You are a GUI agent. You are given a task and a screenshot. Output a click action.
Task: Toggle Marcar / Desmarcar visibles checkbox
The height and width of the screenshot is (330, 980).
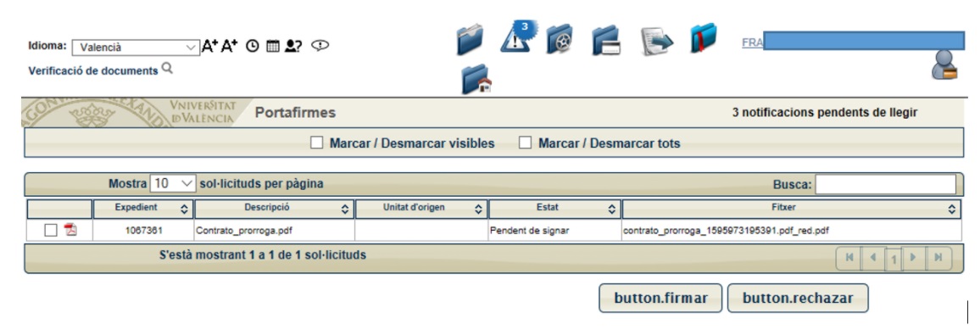[x=317, y=143]
